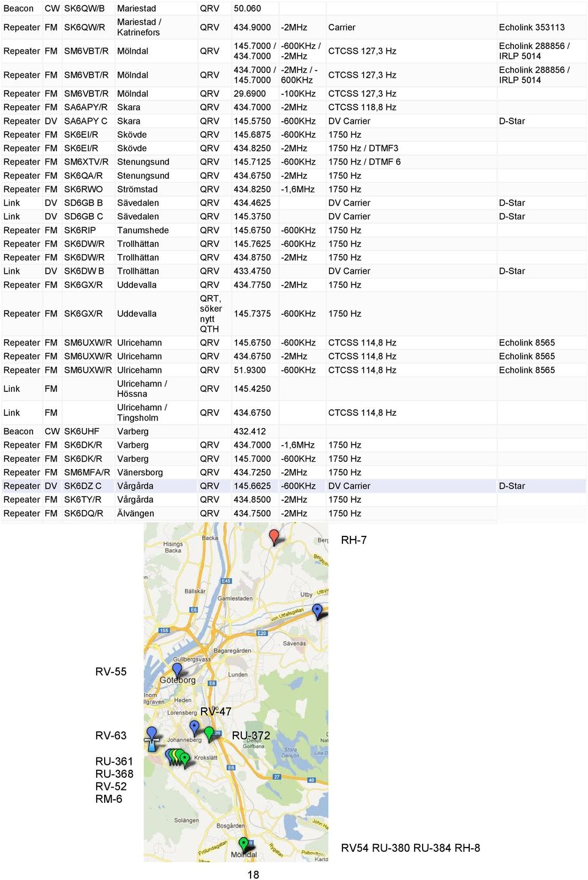Select call sign SD6GB B
The width and height of the screenshot is (588, 880).
[x=83, y=203]
